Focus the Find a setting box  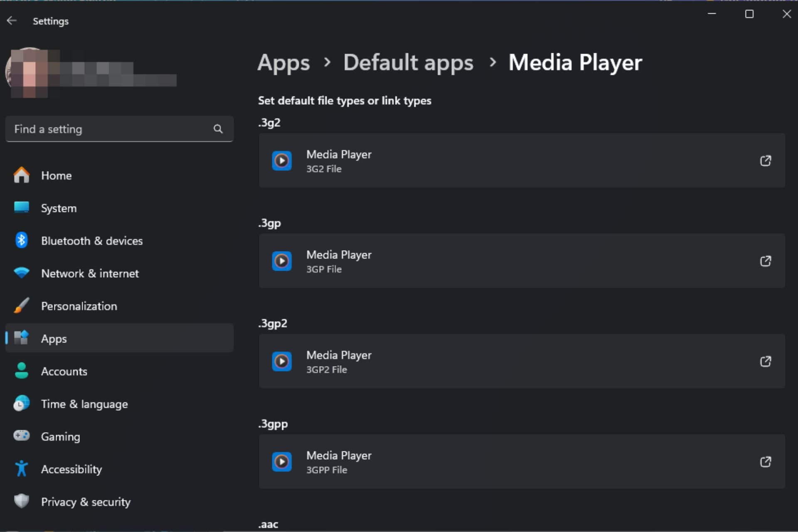click(119, 129)
